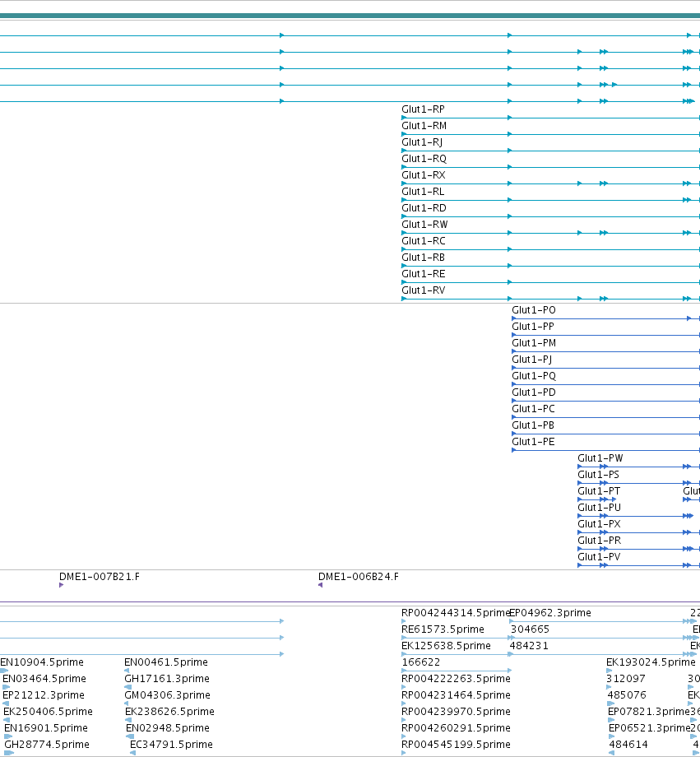Select the EN10904.5prime EST label
The image size is (700, 757).
(x=42, y=662)
